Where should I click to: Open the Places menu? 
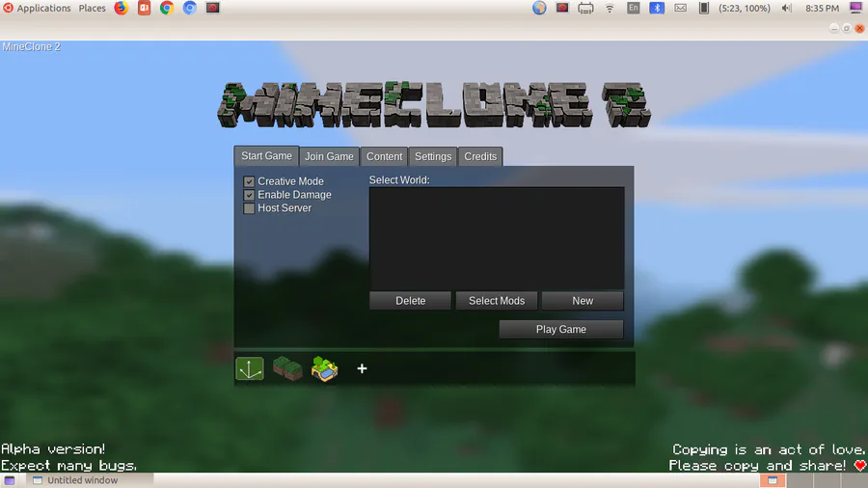(x=92, y=8)
